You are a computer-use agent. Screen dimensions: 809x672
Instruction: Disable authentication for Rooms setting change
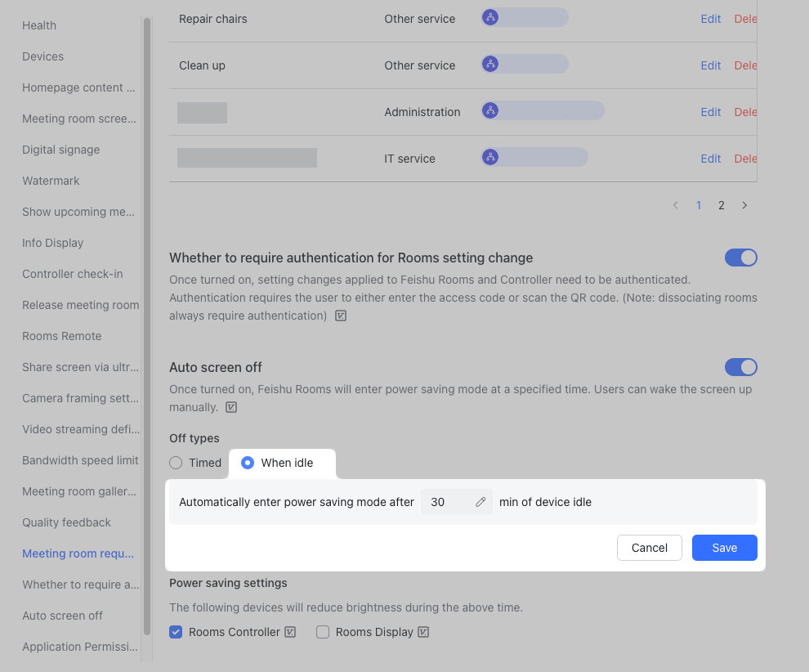pyautogui.click(x=740, y=258)
